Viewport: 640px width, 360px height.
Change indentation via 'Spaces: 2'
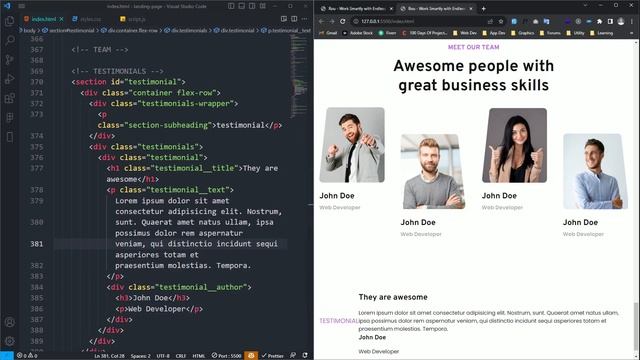140,356
